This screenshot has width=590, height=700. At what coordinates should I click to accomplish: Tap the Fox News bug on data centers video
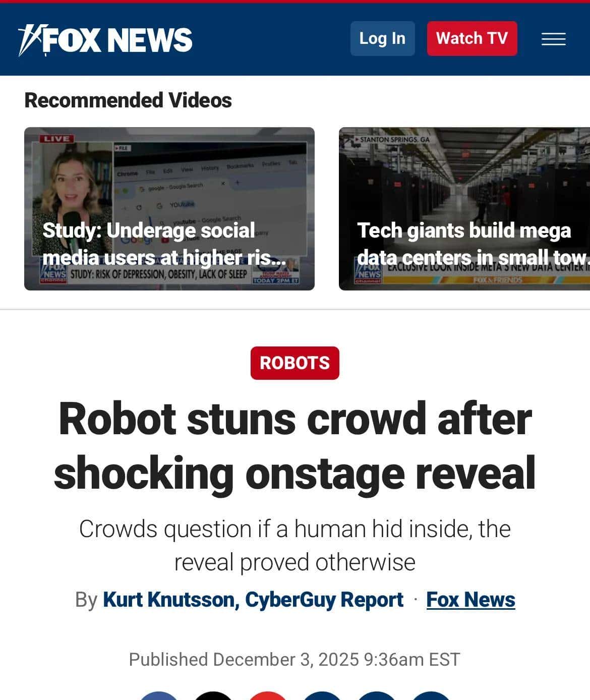click(x=368, y=274)
